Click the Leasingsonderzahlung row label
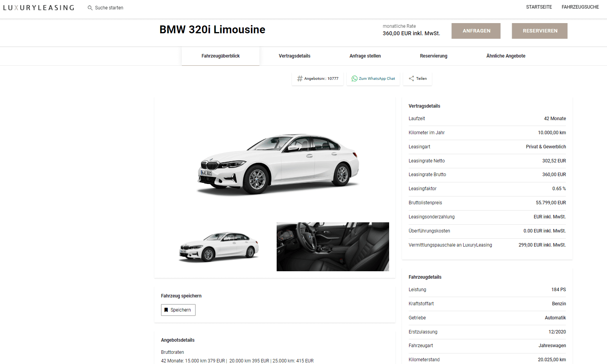 tap(431, 217)
